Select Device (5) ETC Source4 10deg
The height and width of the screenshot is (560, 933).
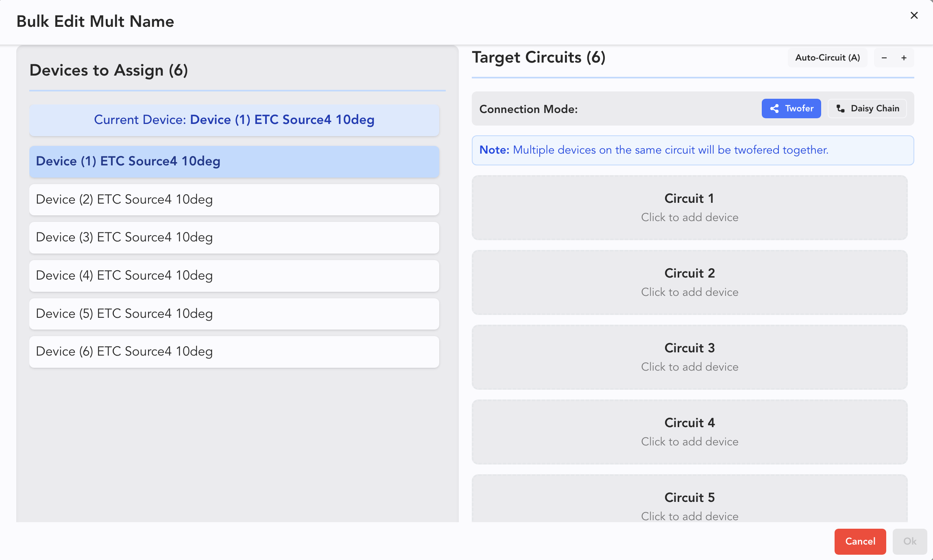[234, 314]
